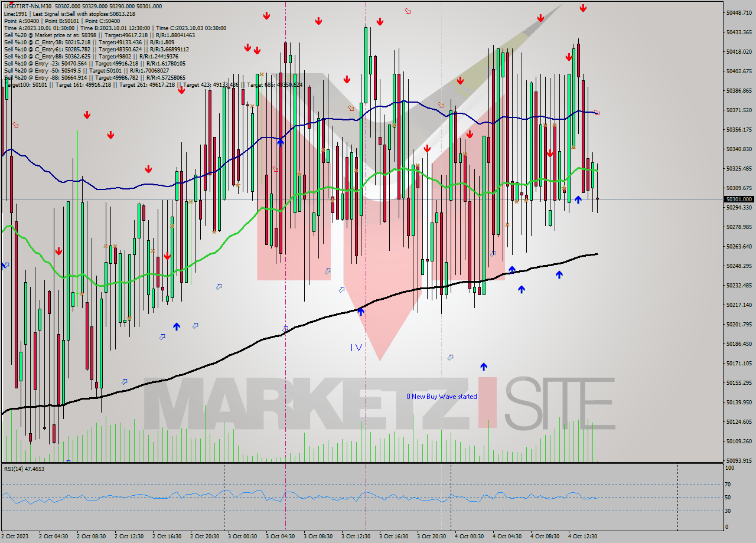Click price axis label 50093.915

[739, 460]
